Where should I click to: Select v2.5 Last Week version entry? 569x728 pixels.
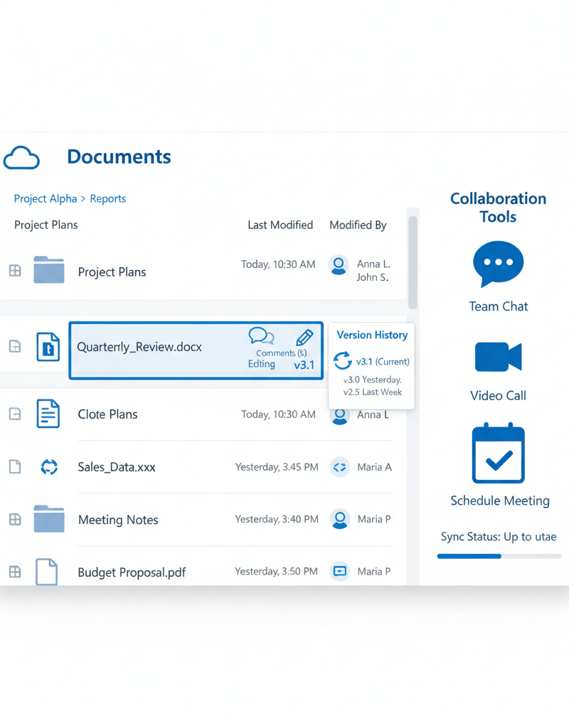point(373,392)
